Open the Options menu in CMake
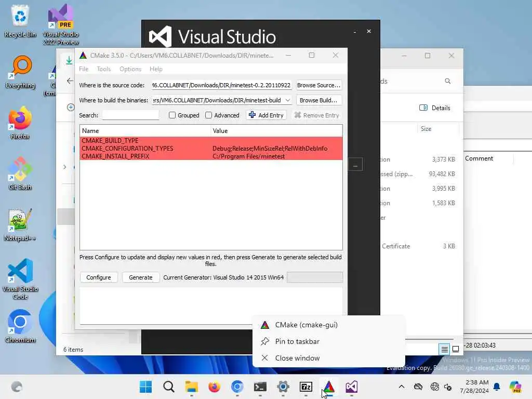 tap(130, 69)
